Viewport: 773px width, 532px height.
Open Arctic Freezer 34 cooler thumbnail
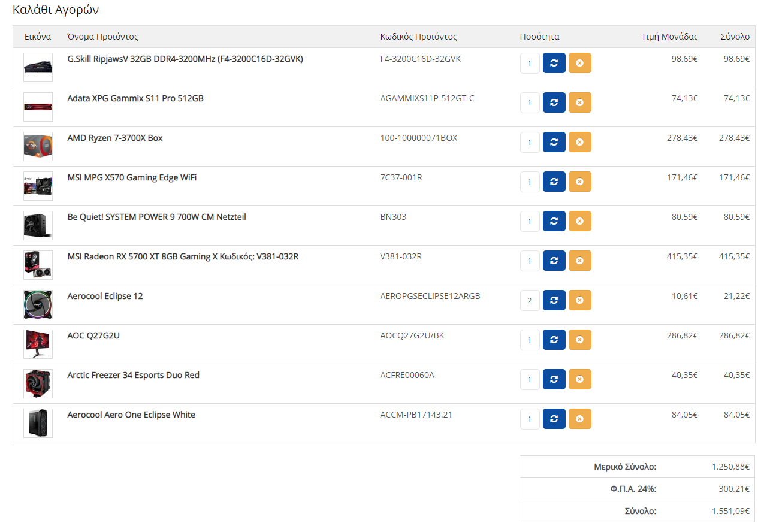(38, 383)
